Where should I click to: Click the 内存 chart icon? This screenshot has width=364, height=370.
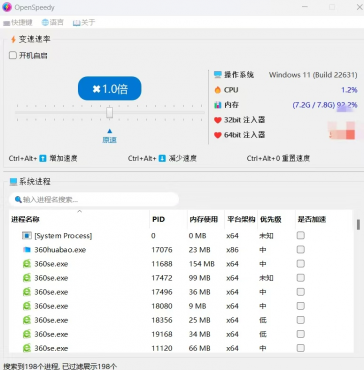click(x=218, y=105)
